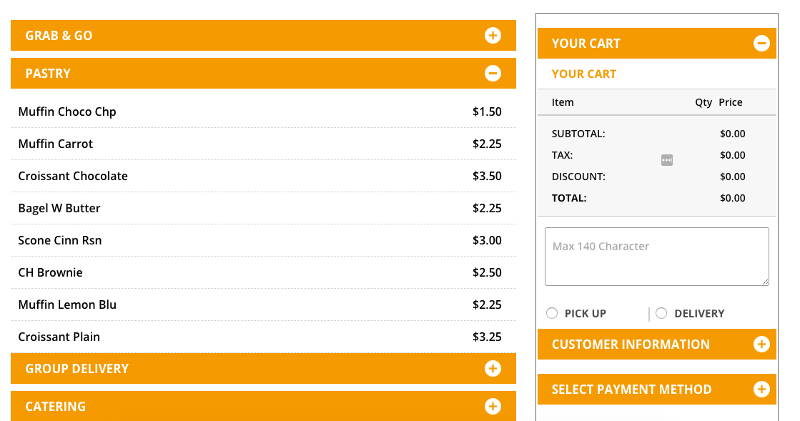Click the small gray icon next to Tax
800x421 pixels.
coord(666,160)
